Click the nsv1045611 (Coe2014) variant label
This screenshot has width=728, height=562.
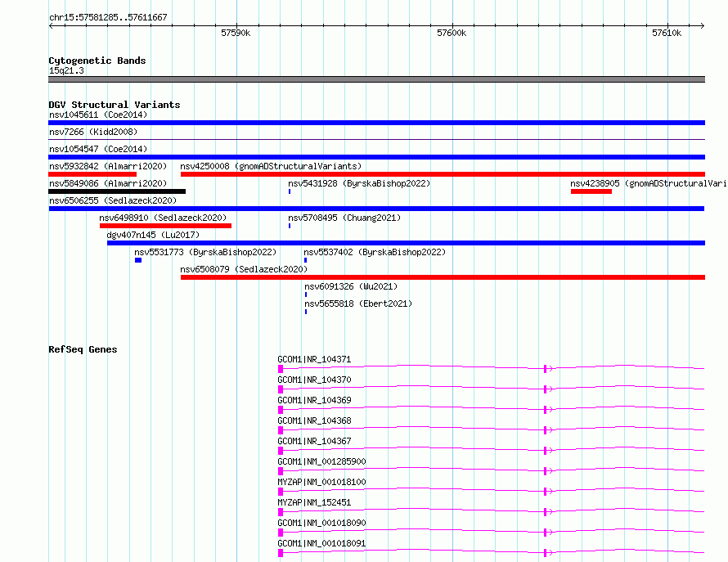pos(98,115)
